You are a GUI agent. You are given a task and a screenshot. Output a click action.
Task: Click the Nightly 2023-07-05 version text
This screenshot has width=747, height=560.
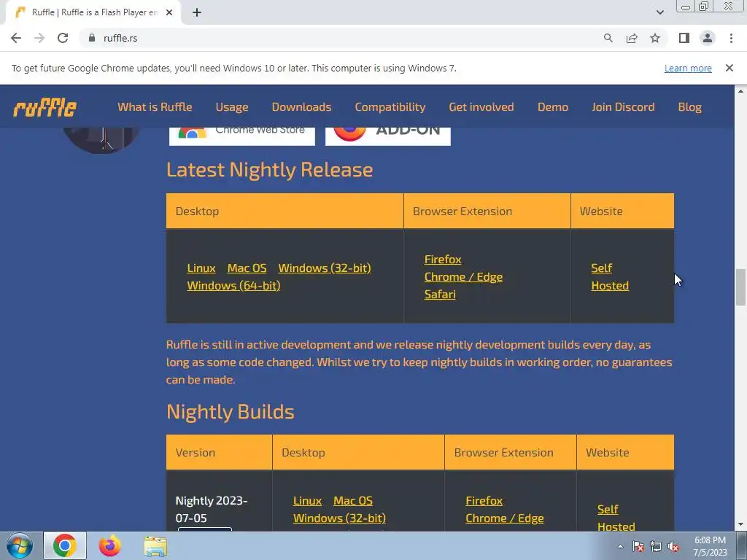pos(211,509)
